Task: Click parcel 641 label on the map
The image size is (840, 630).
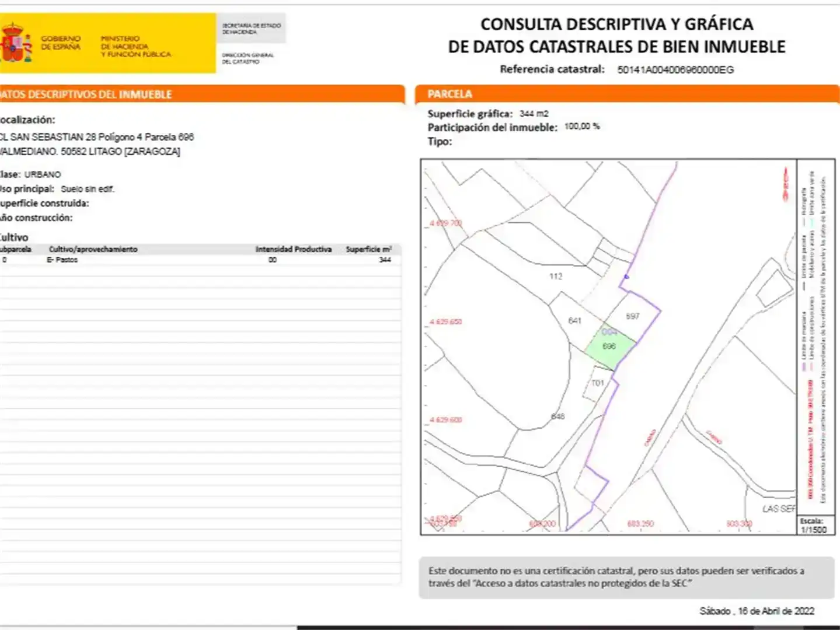Action: pos(575,321)
